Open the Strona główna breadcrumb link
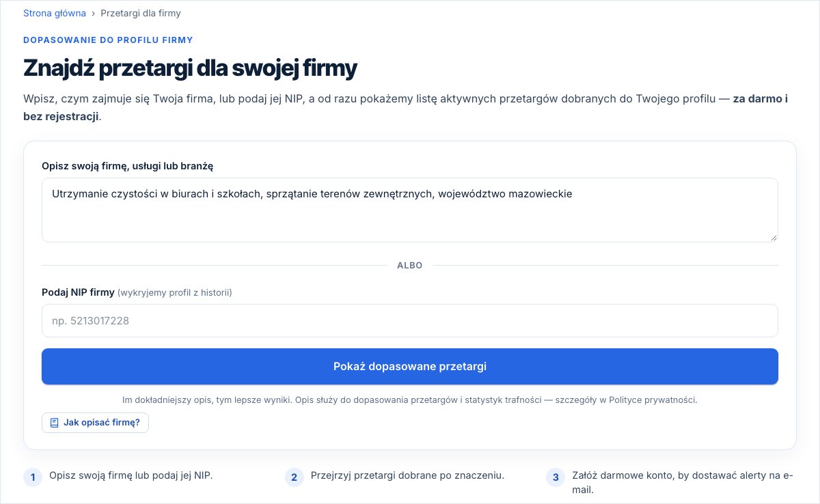Image resolution: width=820 pixels, height=504 pixels. (x=55, y=13)
